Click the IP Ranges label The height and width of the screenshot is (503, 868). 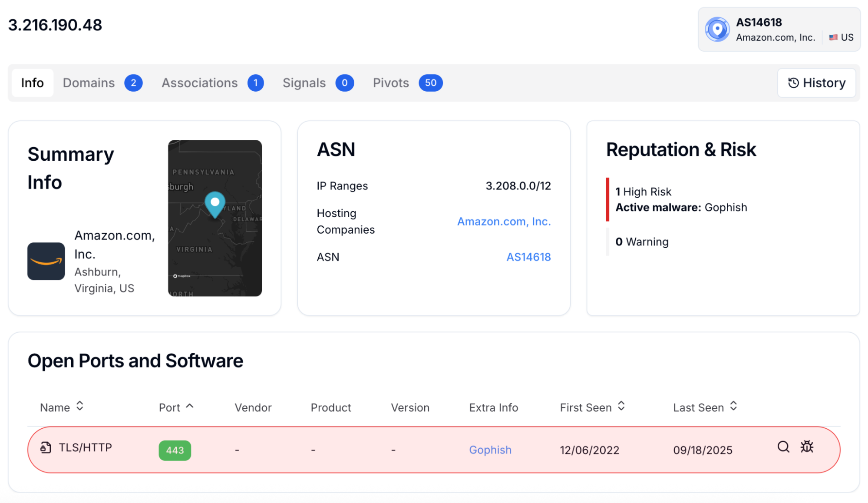click(x=342, y=186)
